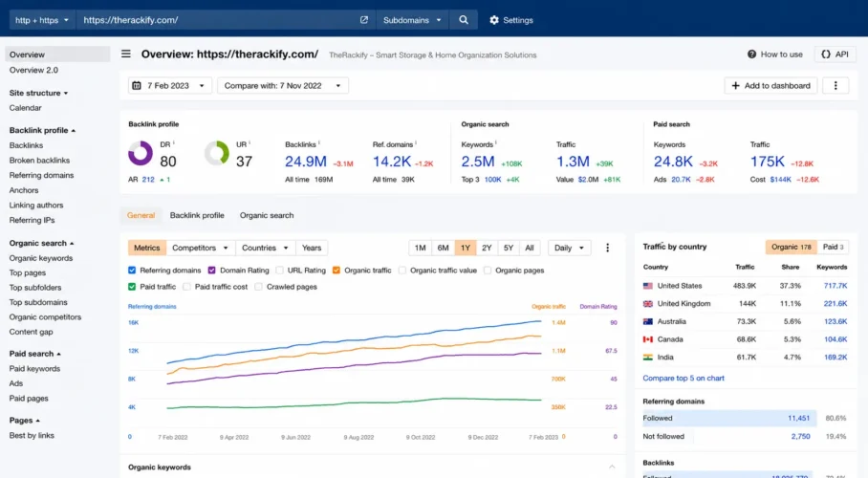Toggle the hamburger sidebar menu icon
Screen dimensions: 868x478
coord(126,54)
